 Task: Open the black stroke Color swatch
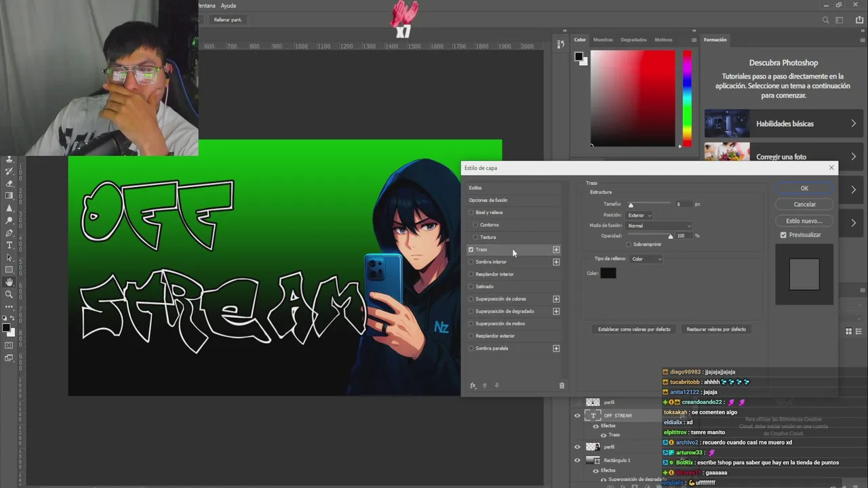click(x=608, y=273)
